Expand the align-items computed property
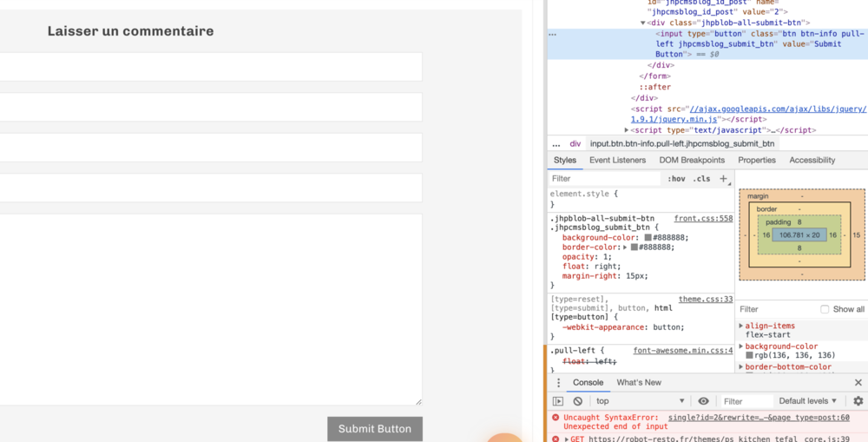The image size is (868, 442). 741,326
